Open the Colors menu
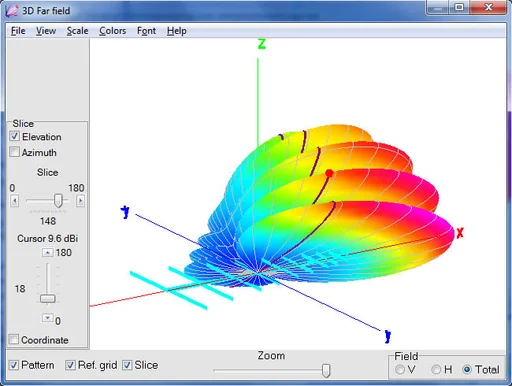 point(112,31)
